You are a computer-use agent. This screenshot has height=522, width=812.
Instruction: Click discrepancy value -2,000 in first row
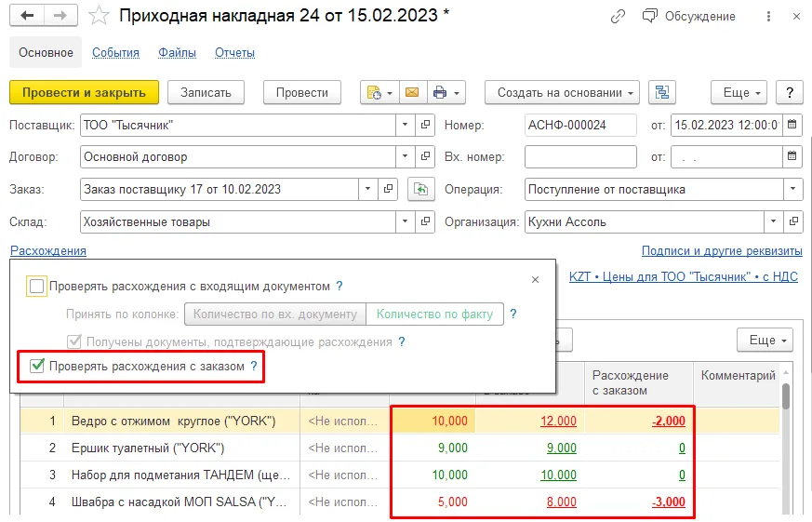point(669,421)
